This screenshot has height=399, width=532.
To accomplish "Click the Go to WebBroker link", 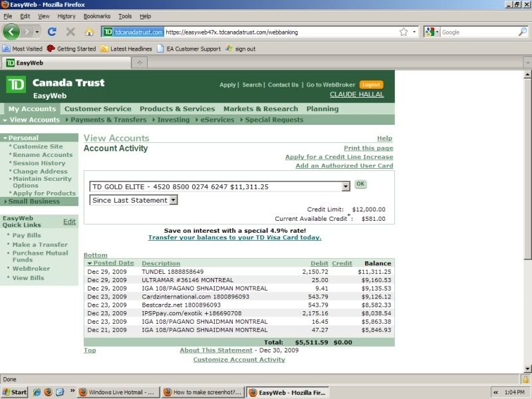I will (331, 85).
